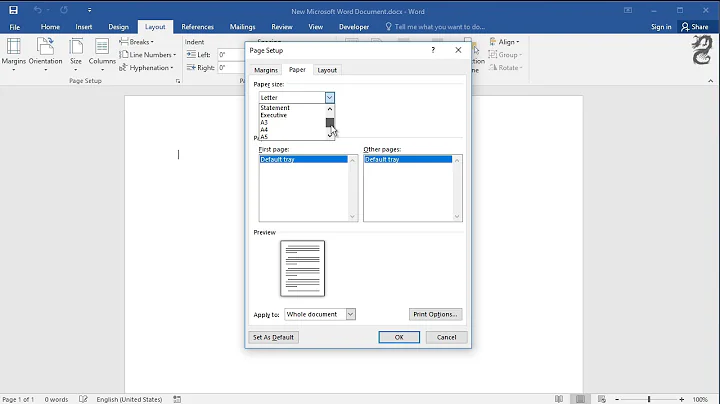Click the 100% zoom level
720x404 pixels.
[700, 399]
